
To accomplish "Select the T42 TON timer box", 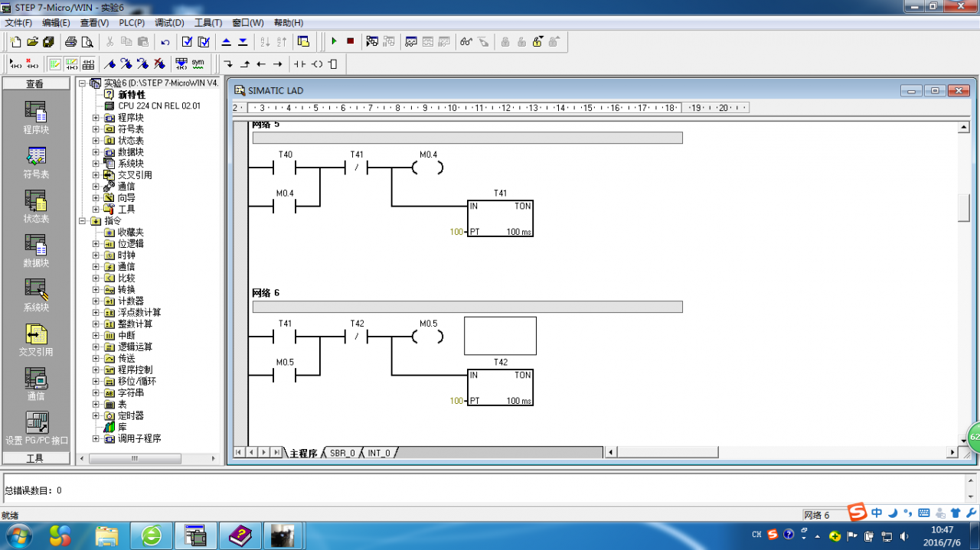I will (x=500, y=387).
